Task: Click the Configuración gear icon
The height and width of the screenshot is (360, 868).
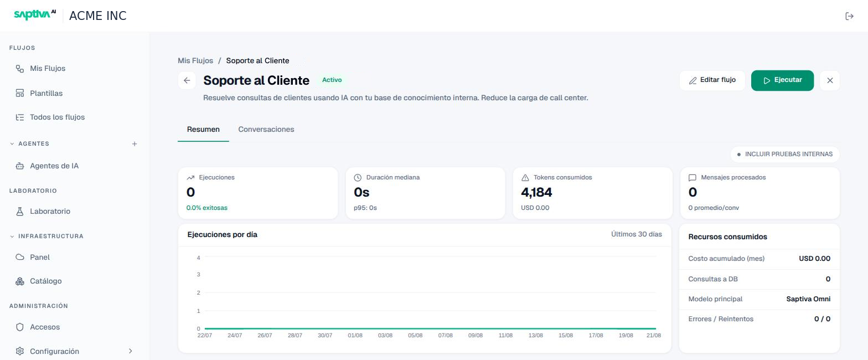Action: click(x=20, y=351)
